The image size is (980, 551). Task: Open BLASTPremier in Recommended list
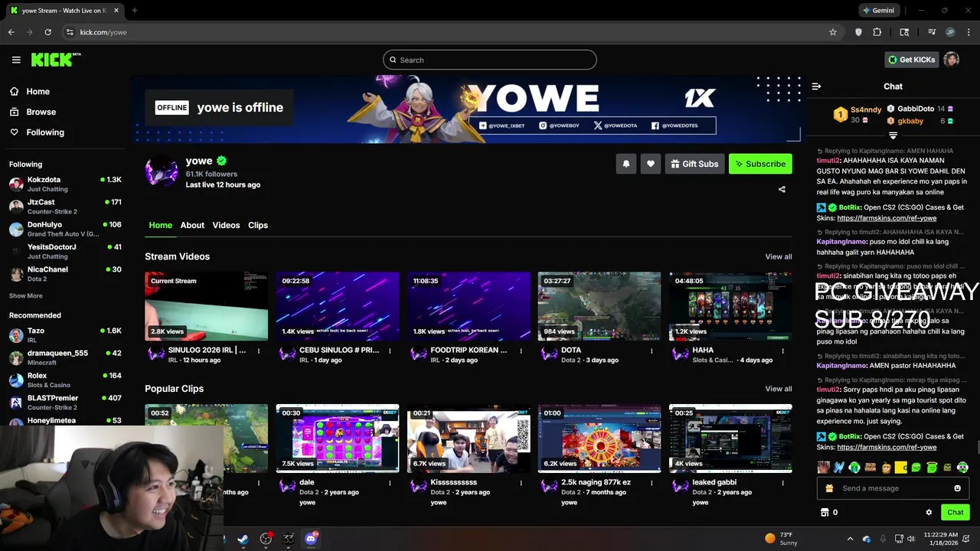tap(65, 403)
